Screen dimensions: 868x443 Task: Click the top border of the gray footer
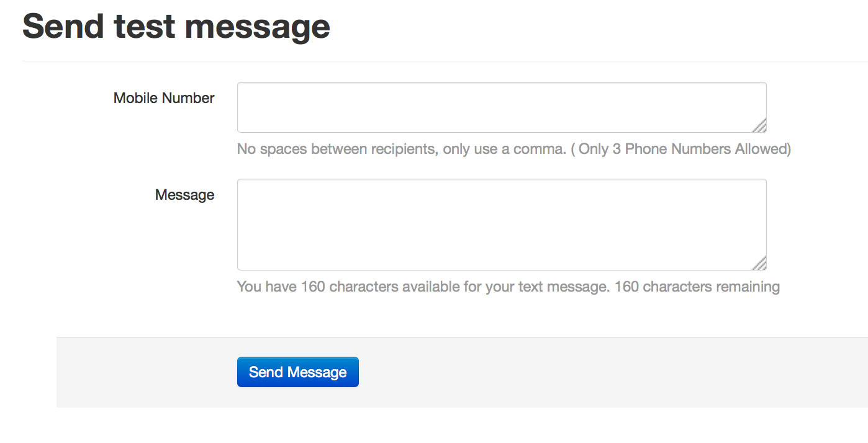point(462,338)
